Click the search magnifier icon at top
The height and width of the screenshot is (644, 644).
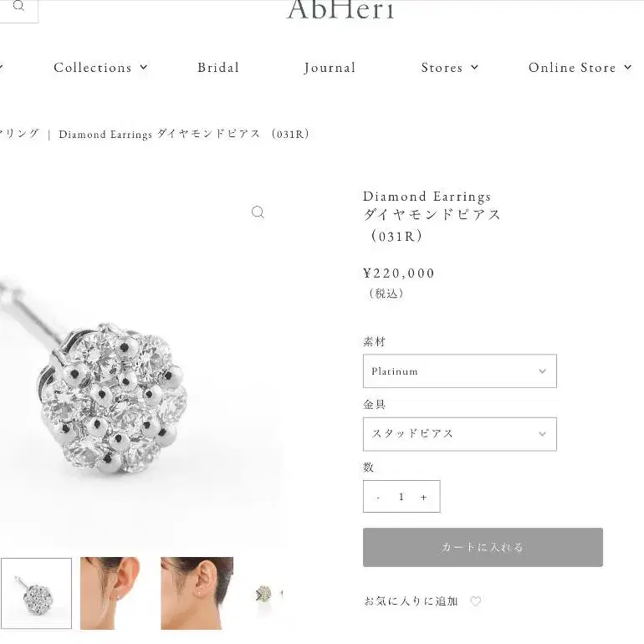pos(18,6)
